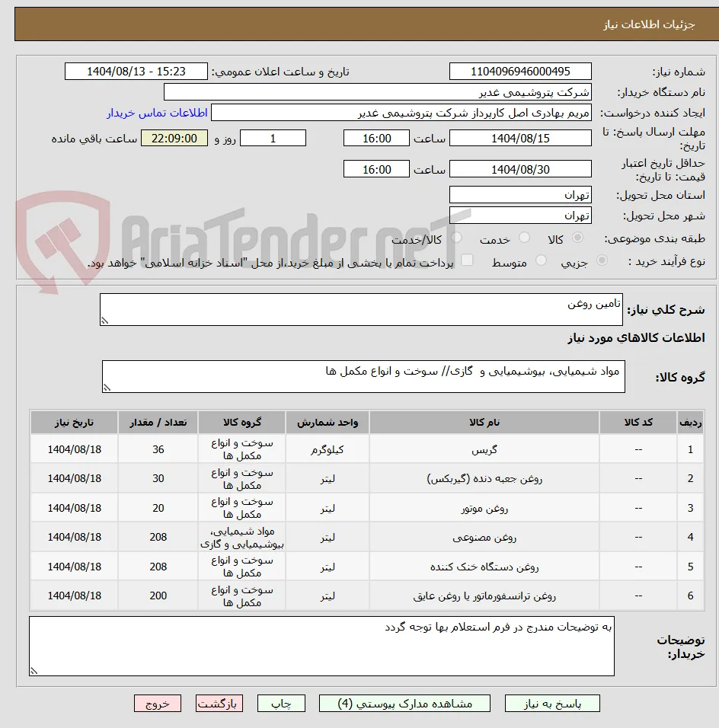Click the توضیحات خریدار text area

tap(321, 646)
